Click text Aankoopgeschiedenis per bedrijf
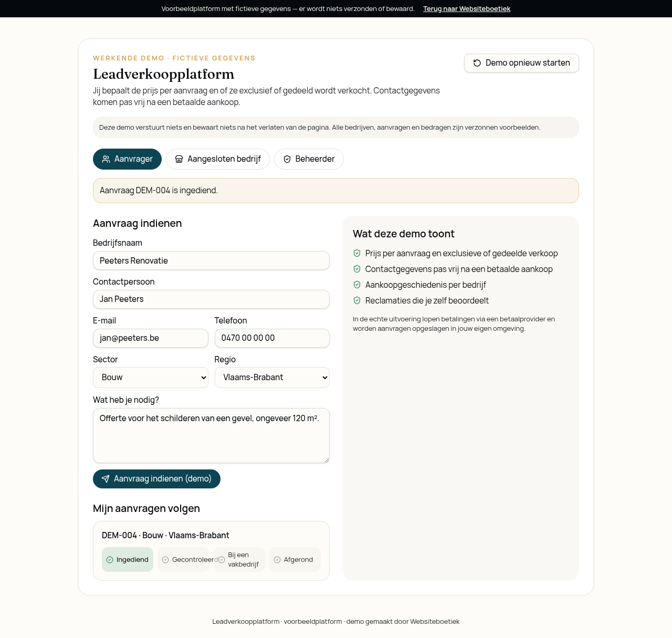The width and height of the screenshot is (672, 638). coord(426,285)
